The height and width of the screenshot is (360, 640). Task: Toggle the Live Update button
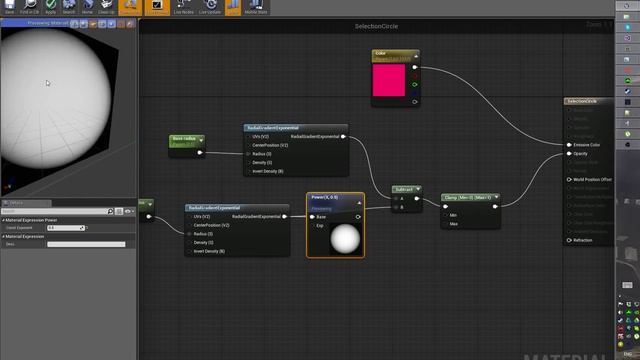(x=210, y=7)
